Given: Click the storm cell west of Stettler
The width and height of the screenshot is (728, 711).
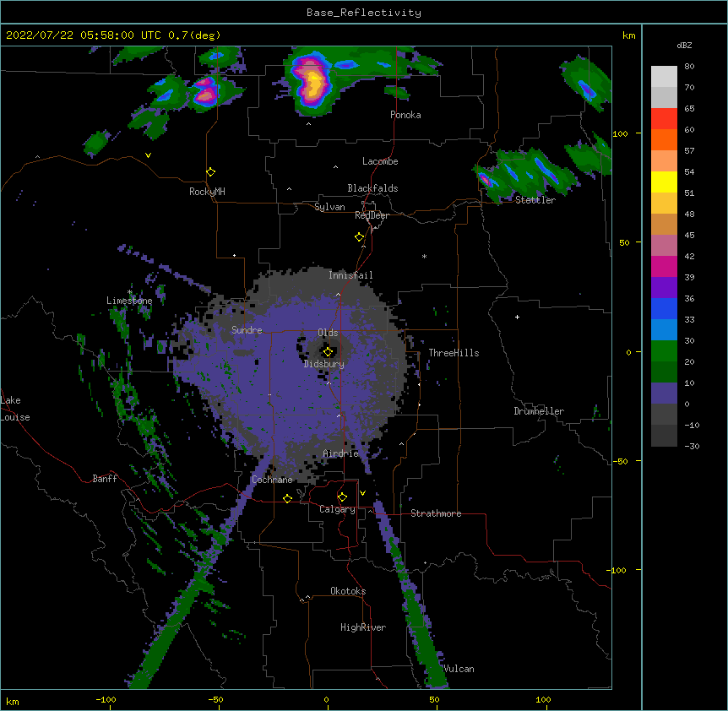Looking at the screenshot, I should [x=486, y=181].
